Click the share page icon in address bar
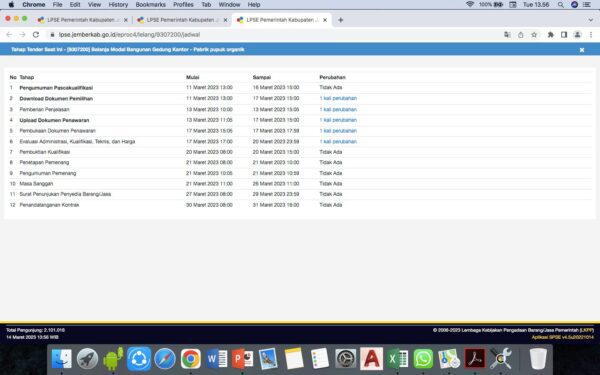Viewport: 600px width, 375px height. tap(521, 34)
